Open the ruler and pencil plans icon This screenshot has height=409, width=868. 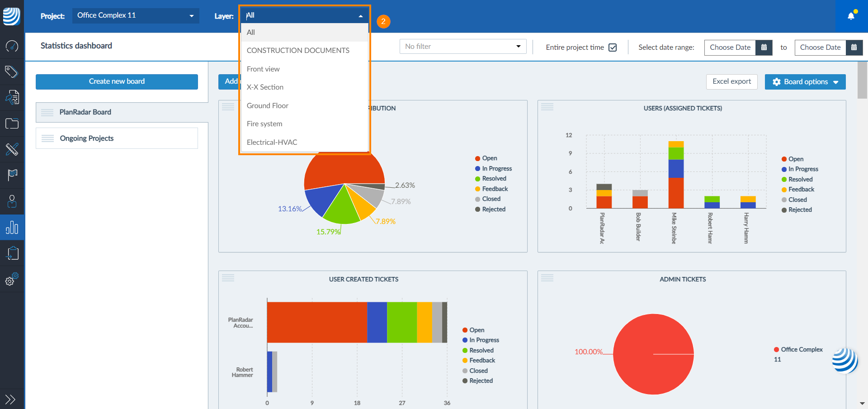coord(12,149)
